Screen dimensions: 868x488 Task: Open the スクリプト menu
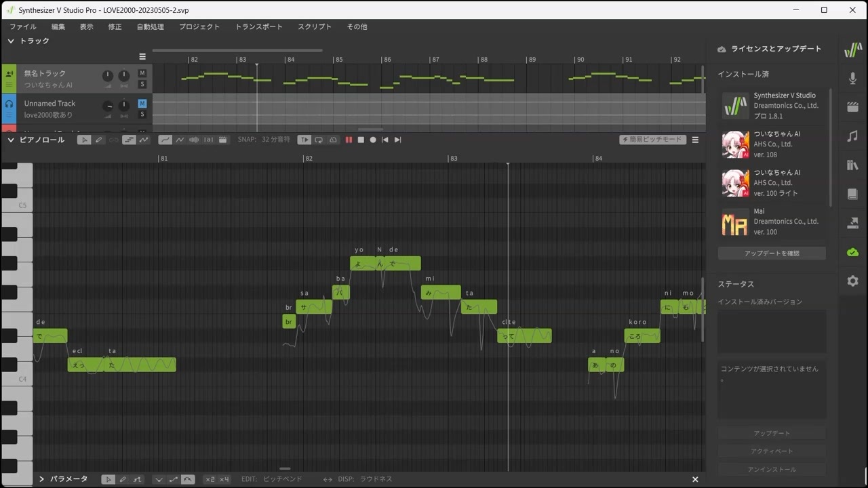(315, 26)
